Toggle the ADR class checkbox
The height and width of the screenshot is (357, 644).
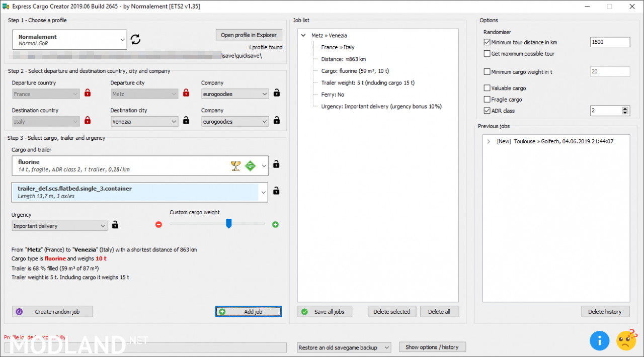tap(487, 111)
